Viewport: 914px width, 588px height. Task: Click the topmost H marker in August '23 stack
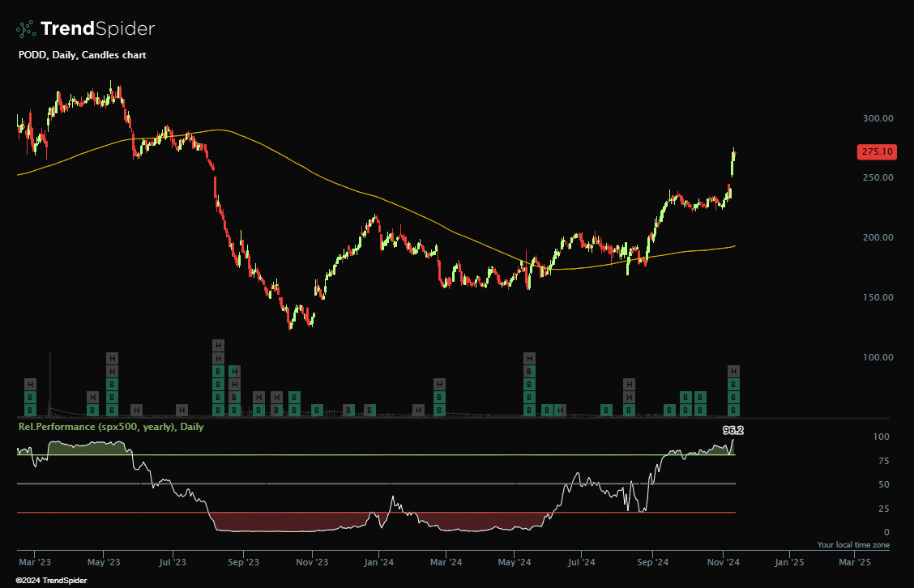click(x=218, y=346)
